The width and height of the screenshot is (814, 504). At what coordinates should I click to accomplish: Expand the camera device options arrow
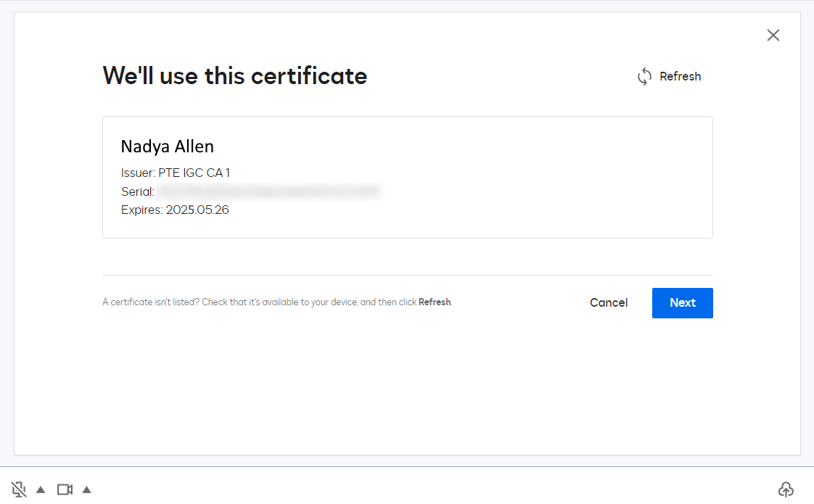tap(86, 489)
